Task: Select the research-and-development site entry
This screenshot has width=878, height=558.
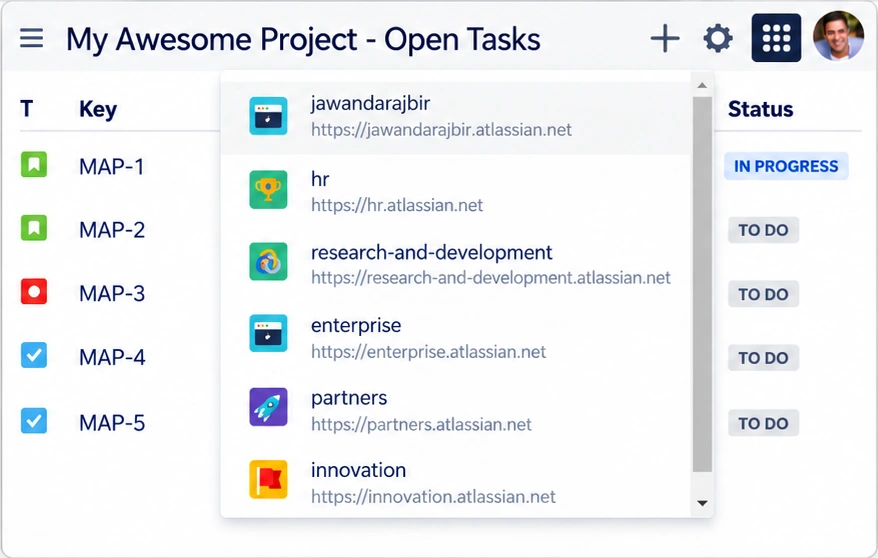Action: pos(456,264)
